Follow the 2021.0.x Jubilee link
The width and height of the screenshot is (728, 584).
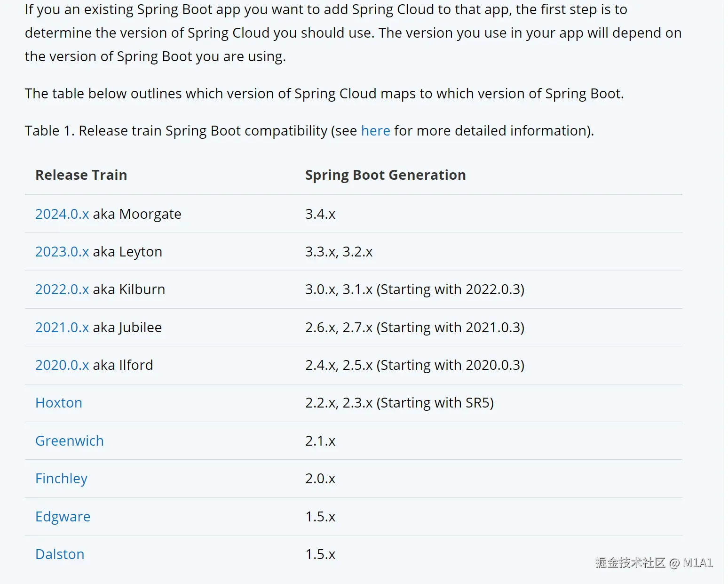pos(62,328)
